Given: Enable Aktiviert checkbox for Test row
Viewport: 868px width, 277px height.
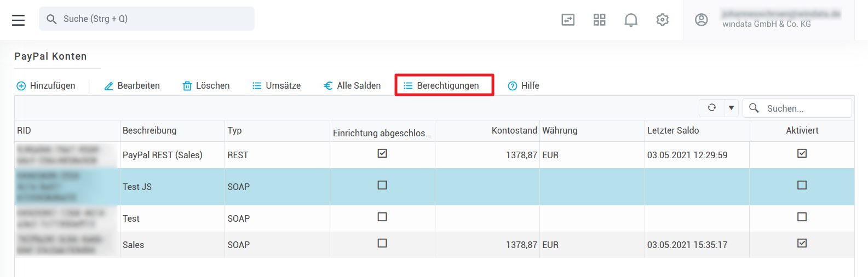Looking at the screenshot, I should 802,217.
